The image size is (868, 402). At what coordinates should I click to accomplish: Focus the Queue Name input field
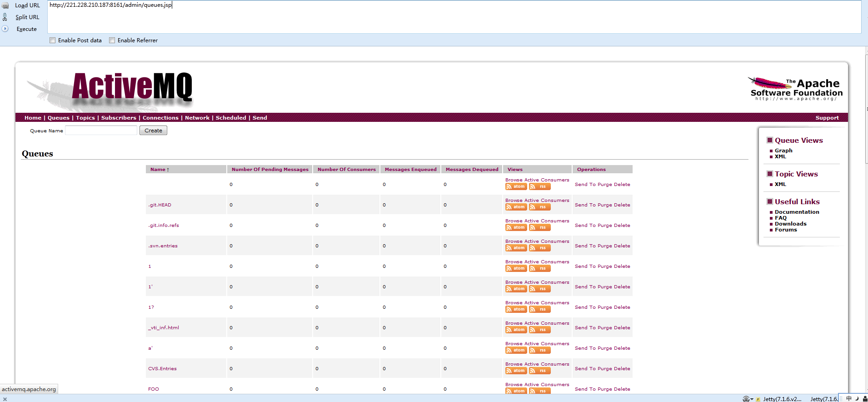(x=101, y=131)
